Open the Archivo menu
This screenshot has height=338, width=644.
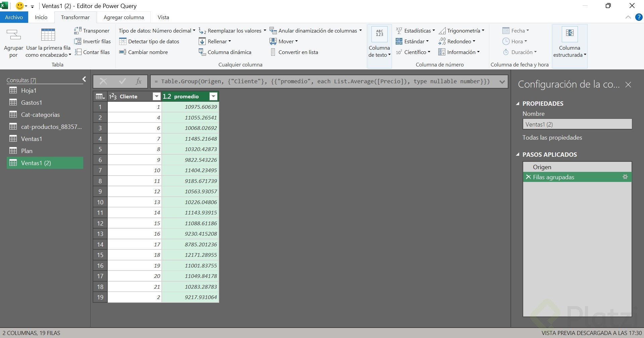14,17
